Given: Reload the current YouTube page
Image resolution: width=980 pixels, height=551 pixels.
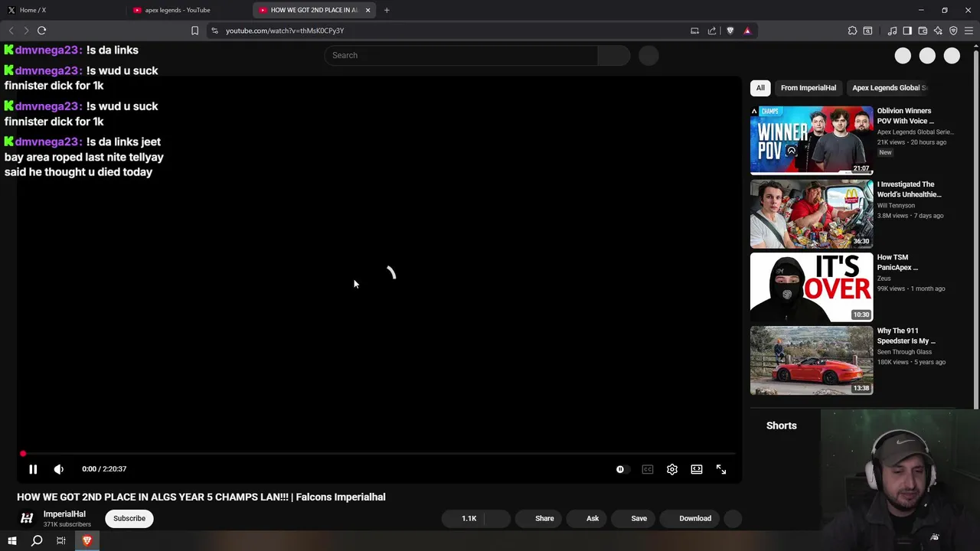Looking at the screenshot, I should point(42,31).
